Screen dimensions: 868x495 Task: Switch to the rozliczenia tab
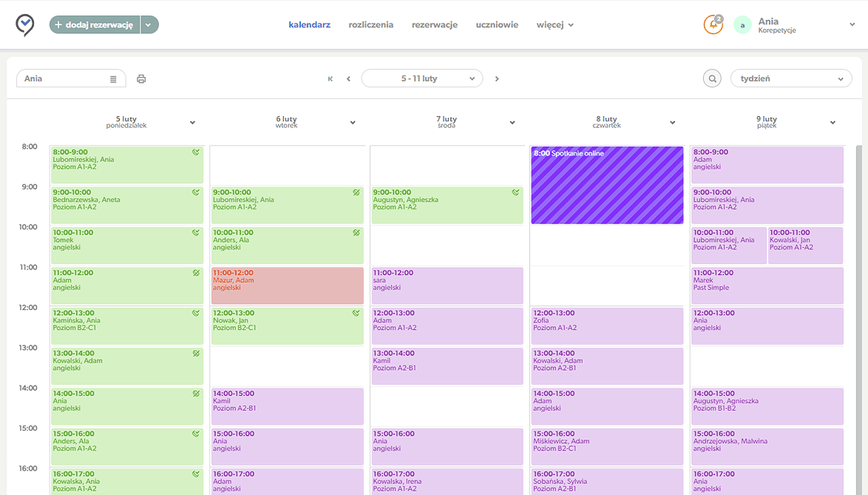coord(370,24)
